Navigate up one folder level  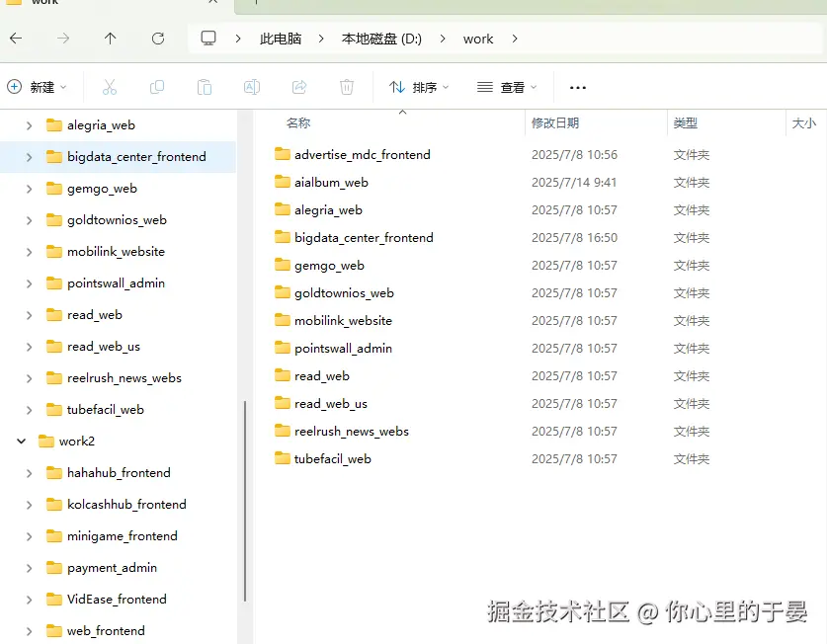111,39
